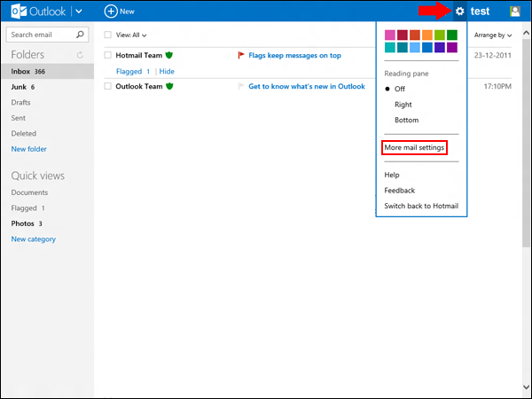
Task: Click the green shield next to Hotmail Team
Action: pyautogui.click(x=169, y=55)
